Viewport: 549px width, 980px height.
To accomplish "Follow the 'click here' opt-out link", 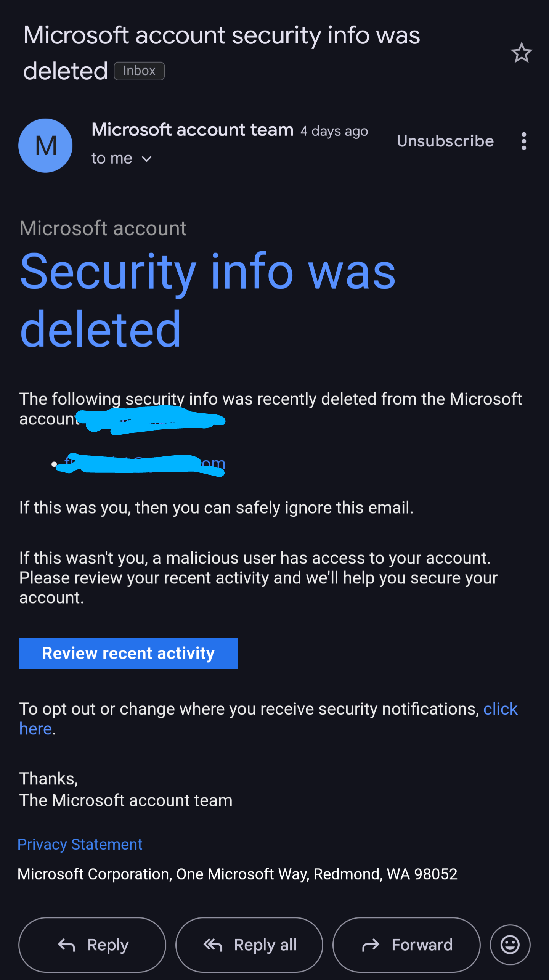I will [x=500, y=709].
